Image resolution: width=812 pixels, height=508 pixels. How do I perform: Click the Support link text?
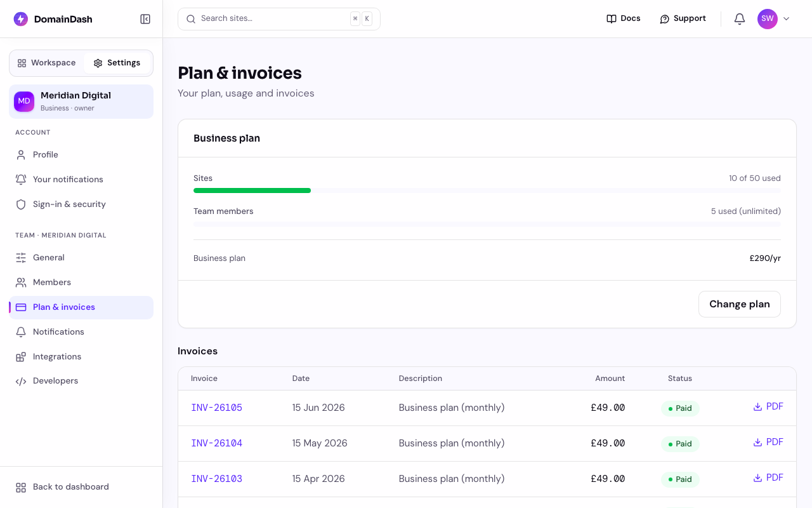[x=690, y=18]
